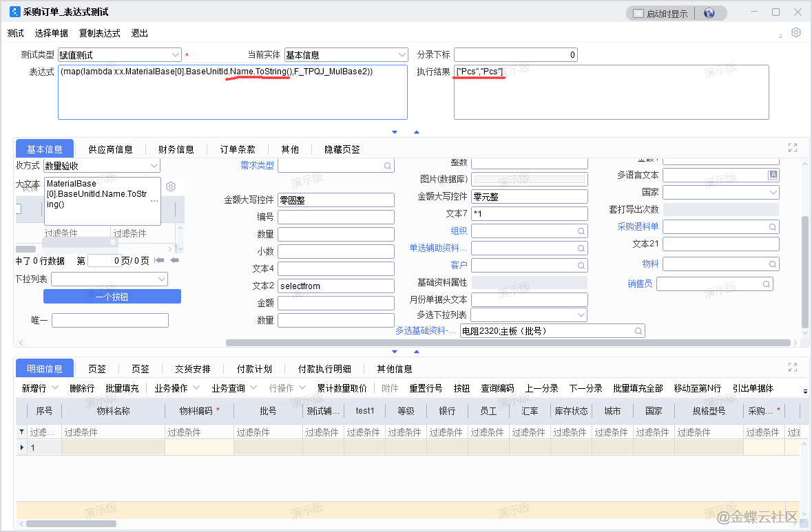Click 复制表达式 menu item

click(x=99, y=33)
